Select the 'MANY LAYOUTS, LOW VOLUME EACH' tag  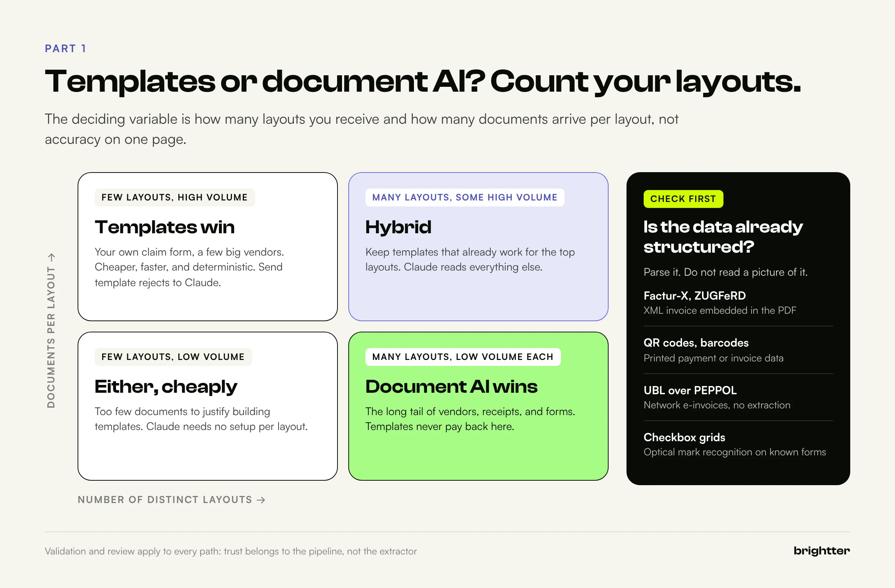tap(463, 357)
